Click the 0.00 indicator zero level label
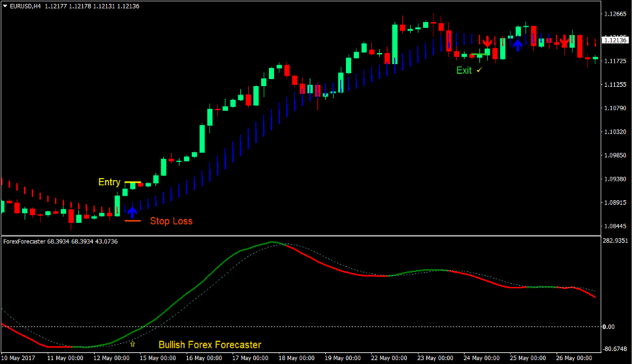The width and height of the screenshot is (633, 364). coord(609,327)
